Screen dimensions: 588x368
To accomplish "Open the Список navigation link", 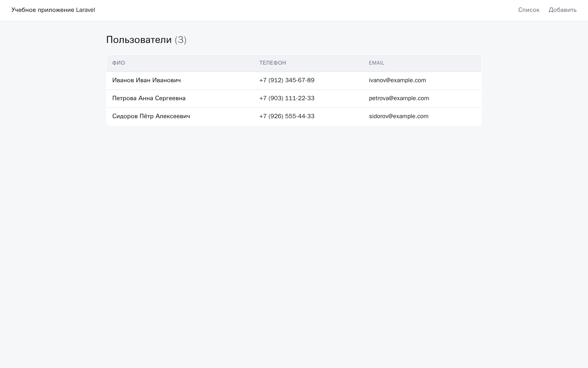I will click(529, 10).
